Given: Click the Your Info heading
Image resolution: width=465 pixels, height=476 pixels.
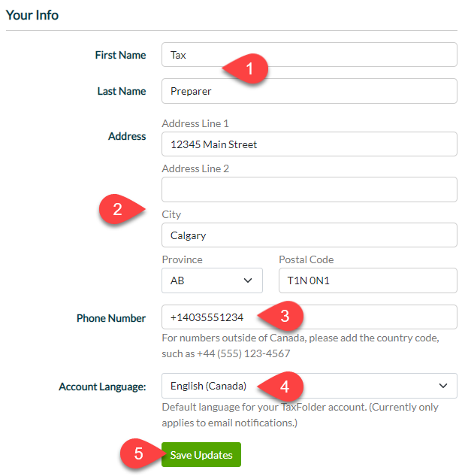Looking at the screenshot, I should click(x=32, y=15).
